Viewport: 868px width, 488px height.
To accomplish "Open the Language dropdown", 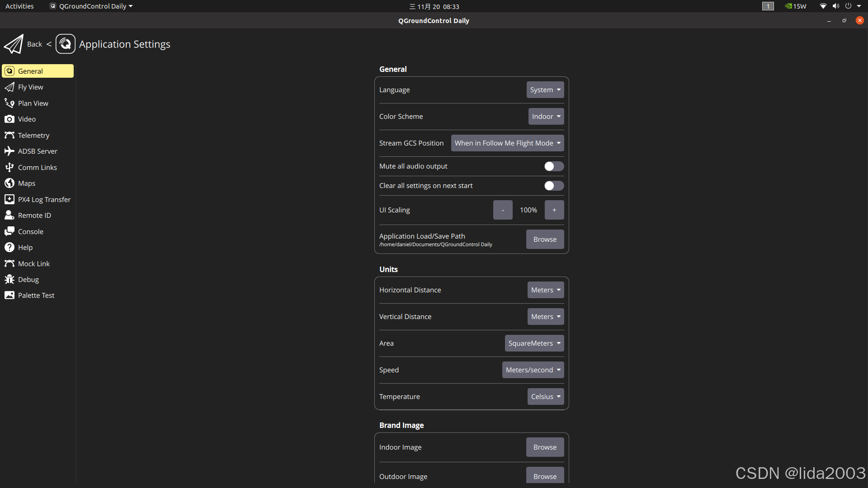I will pos(545,90).
